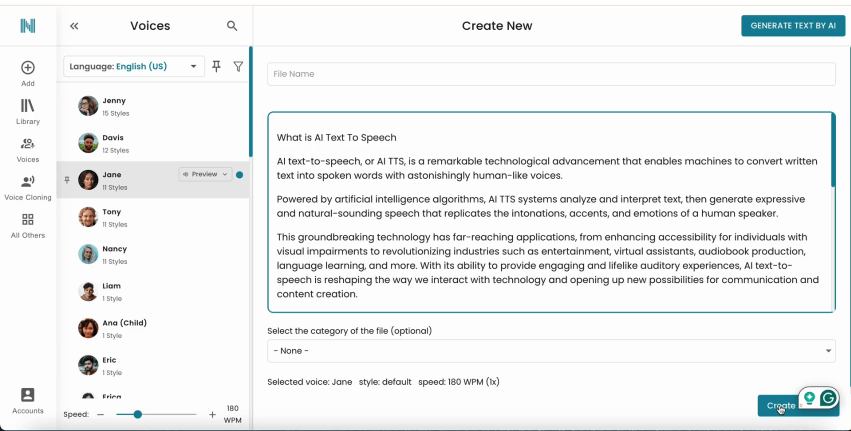The image size is (851, 431).
Task: Open the voice filter funnel icon
Action: (x=238, y=66)
